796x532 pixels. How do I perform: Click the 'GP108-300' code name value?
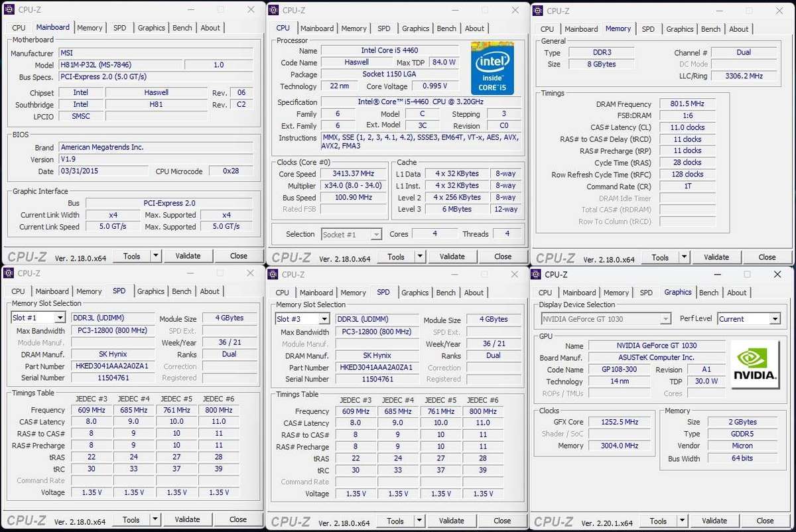[x=620, y=370]
